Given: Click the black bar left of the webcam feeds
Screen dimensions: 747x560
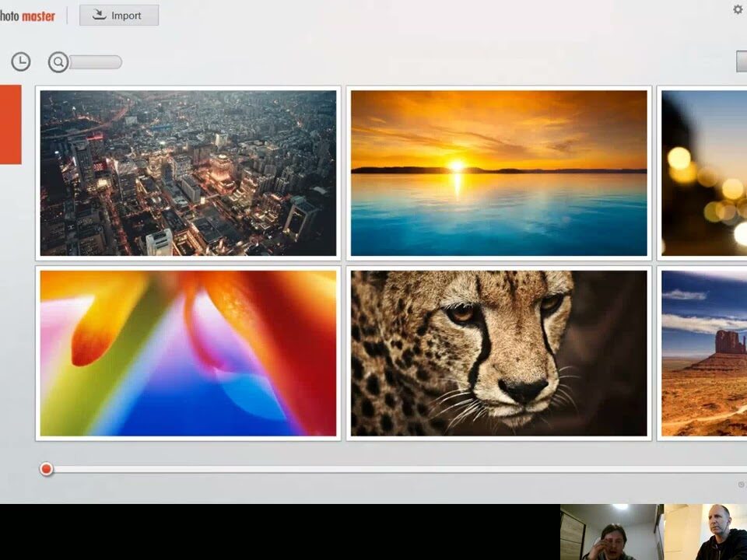Looking at the screenshot, I should pos(280,532).
